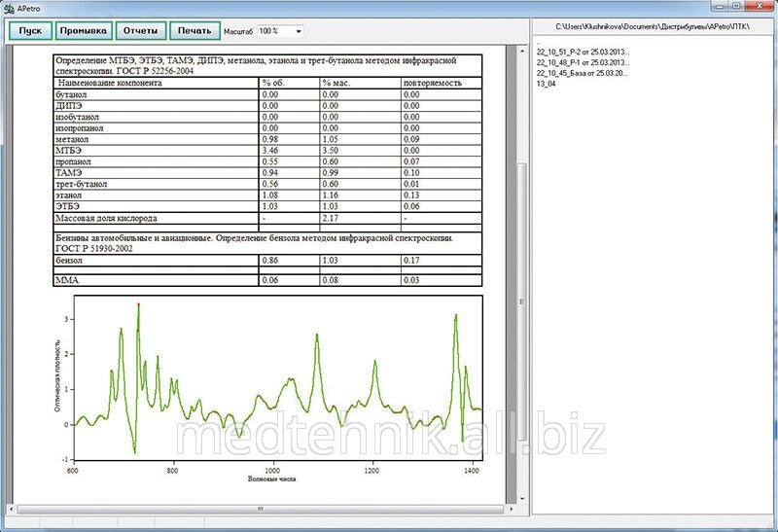This screenshot has width=778, height=532.
Task: Click the APetro window title icon
Action: tap(9, 6)
